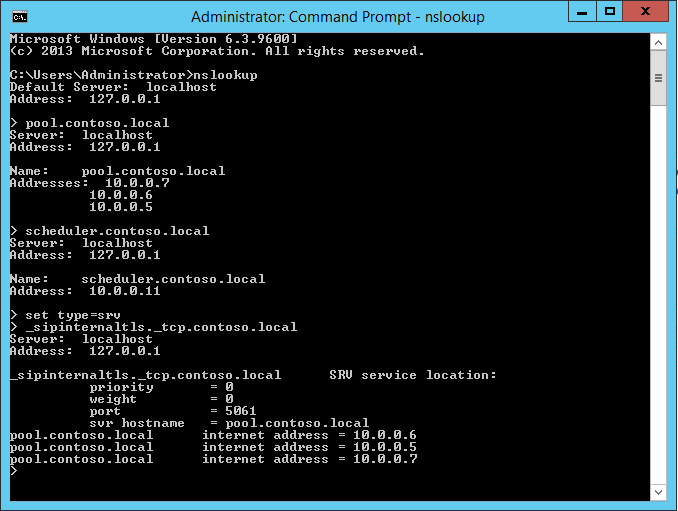
Task: Click the 'Name: scheduler.contoso.local' result line
Action: tap(138, 279)
